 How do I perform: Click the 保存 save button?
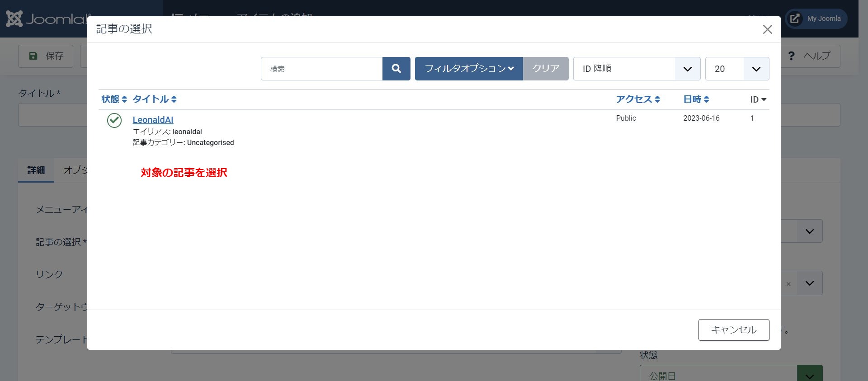tap(46, 56)
